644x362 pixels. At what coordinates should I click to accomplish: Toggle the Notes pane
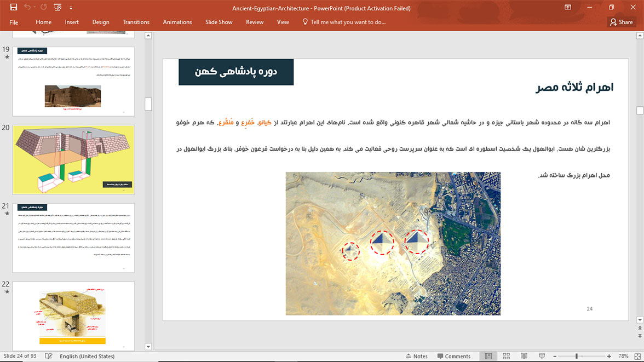pos(416,356)
